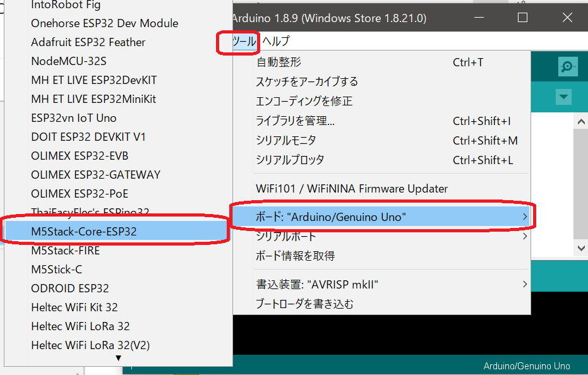Open the Serial Monitor magnifier icon
Viewport: 588px width, 375px height.
tap(567, 67)
